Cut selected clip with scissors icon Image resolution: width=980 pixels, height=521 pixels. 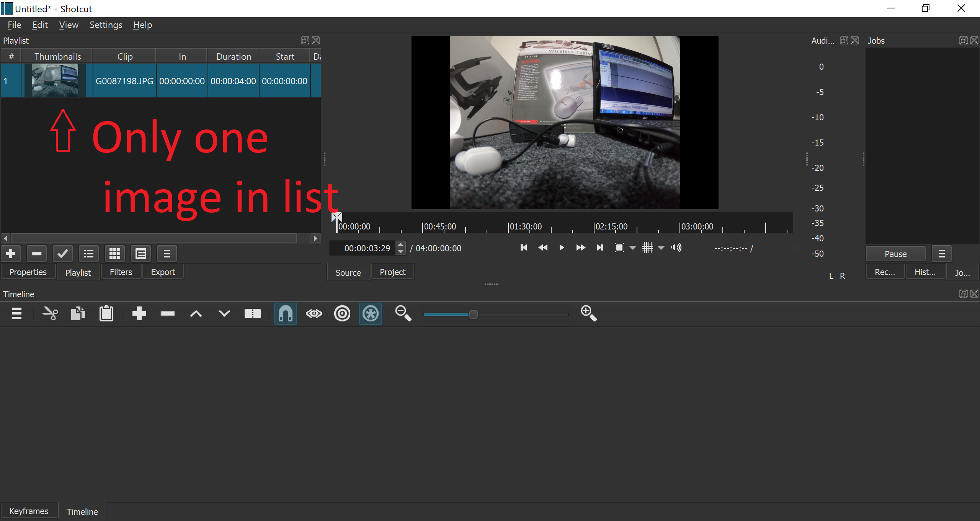coord(50,314)
